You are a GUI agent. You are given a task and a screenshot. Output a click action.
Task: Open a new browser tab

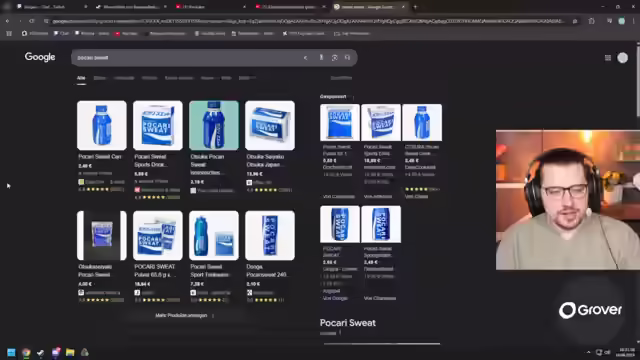click(416, 7)
